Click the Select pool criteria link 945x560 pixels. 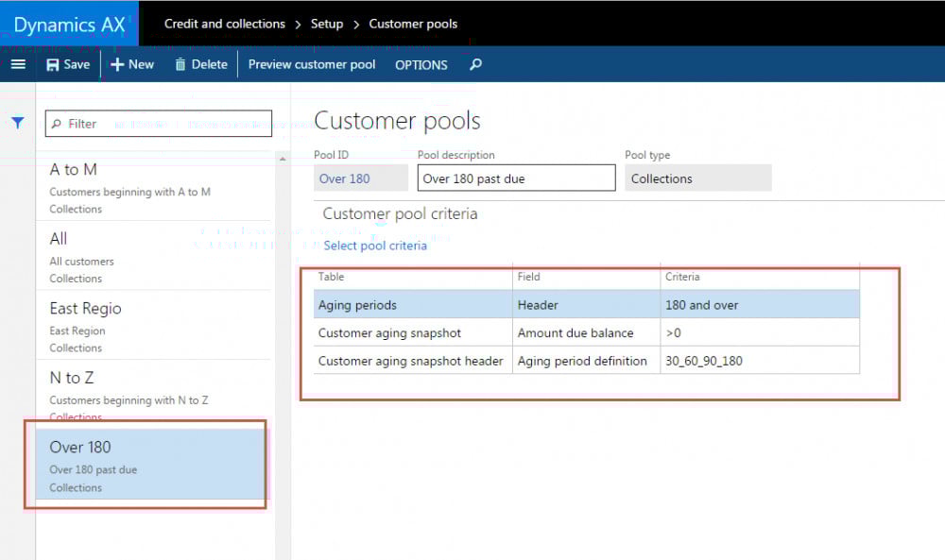(375, 246)
